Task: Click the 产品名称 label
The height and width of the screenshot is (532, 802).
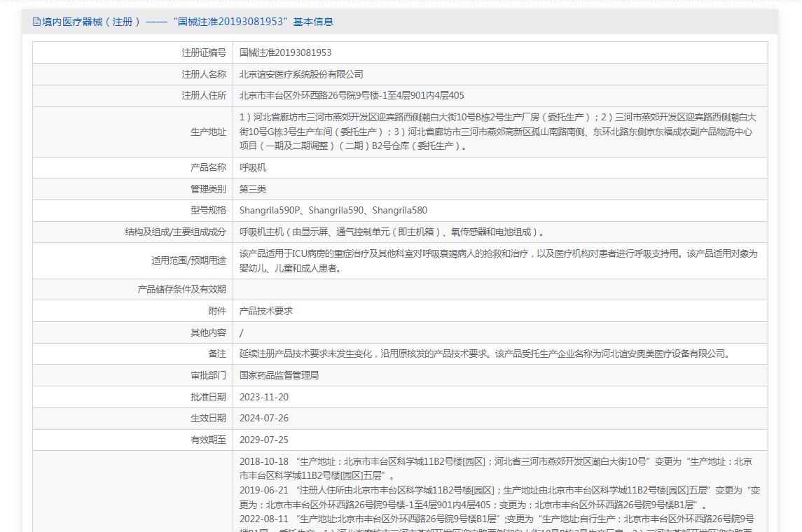Action: (208, 167)
